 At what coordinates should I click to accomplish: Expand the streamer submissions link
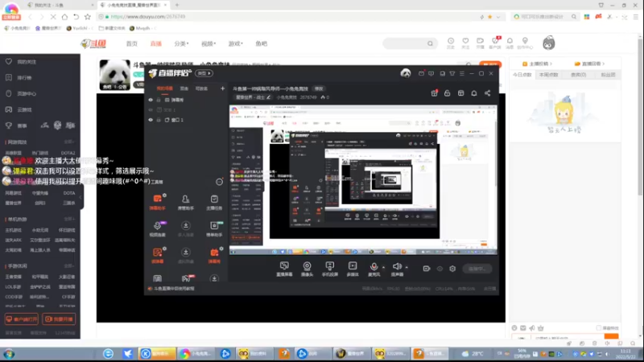(537, 64)
